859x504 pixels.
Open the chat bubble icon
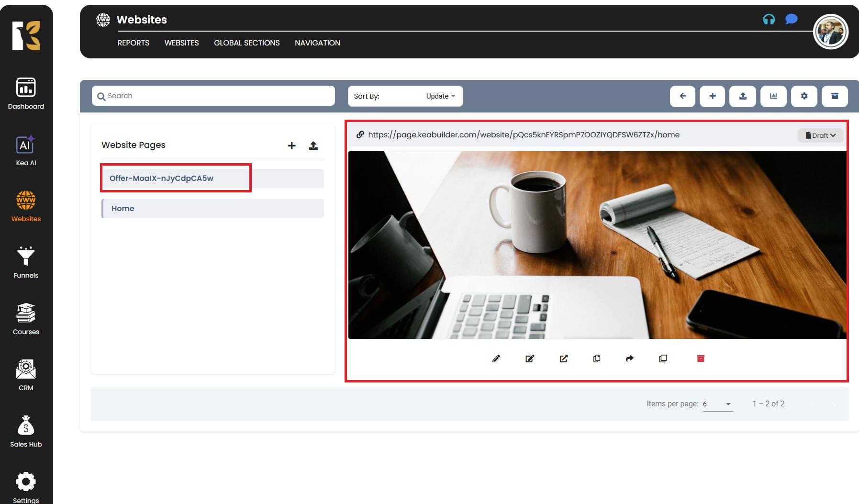(x=791, y=19)
